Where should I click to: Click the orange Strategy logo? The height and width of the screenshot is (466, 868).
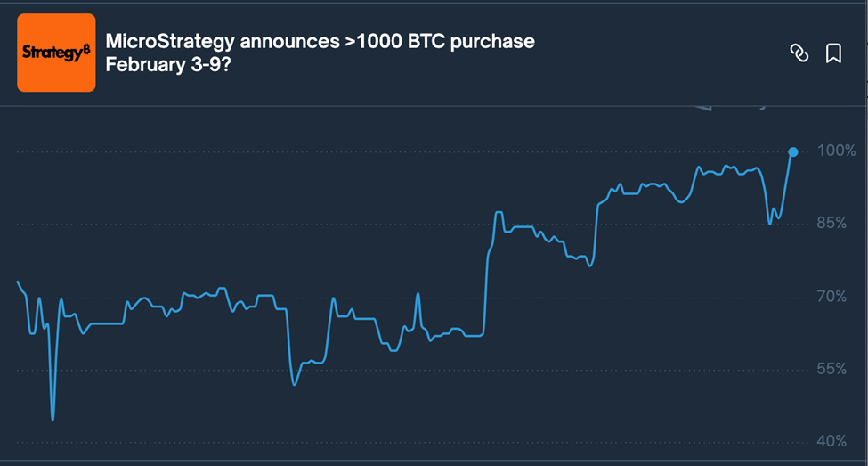tap(56, 53)
